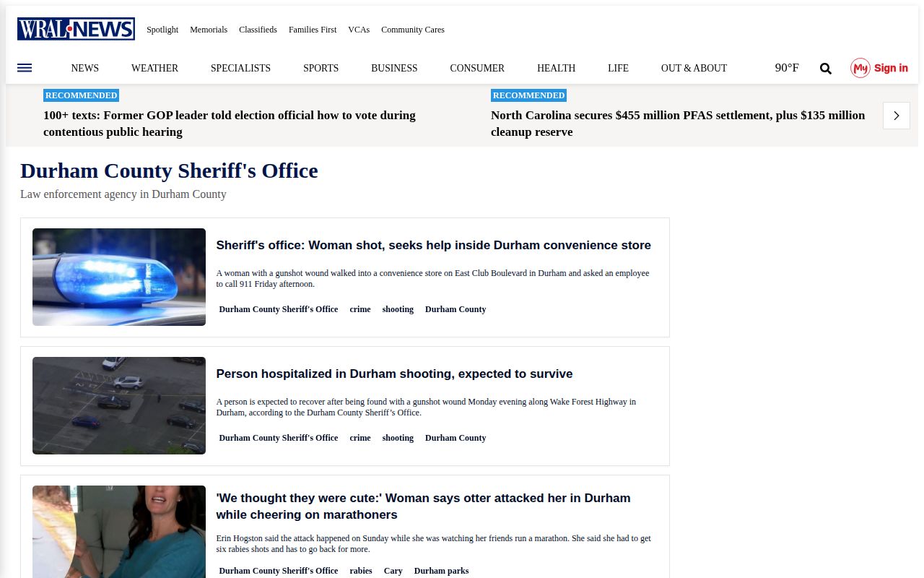Select the Durham parks tag

441,571
